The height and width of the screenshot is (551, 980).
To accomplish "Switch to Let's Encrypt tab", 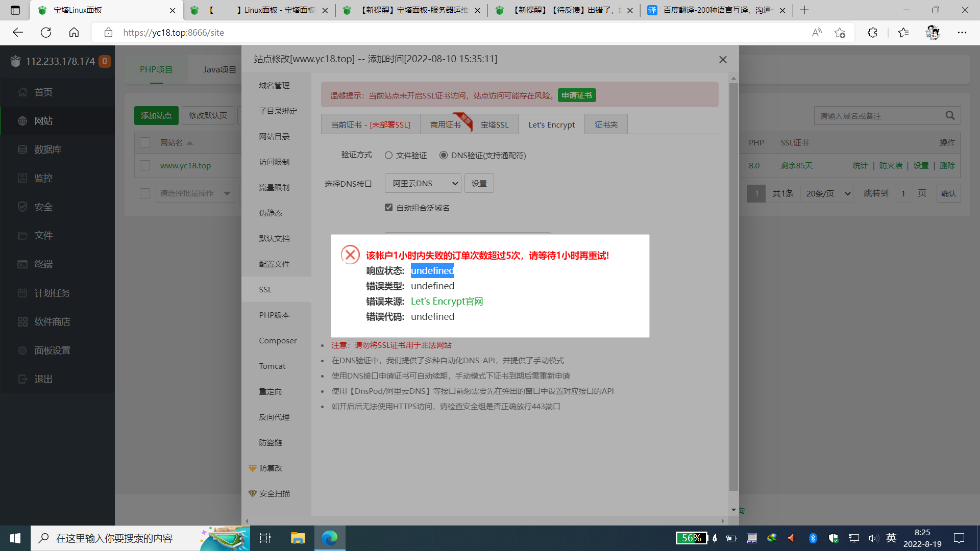I will coord(551,124).
